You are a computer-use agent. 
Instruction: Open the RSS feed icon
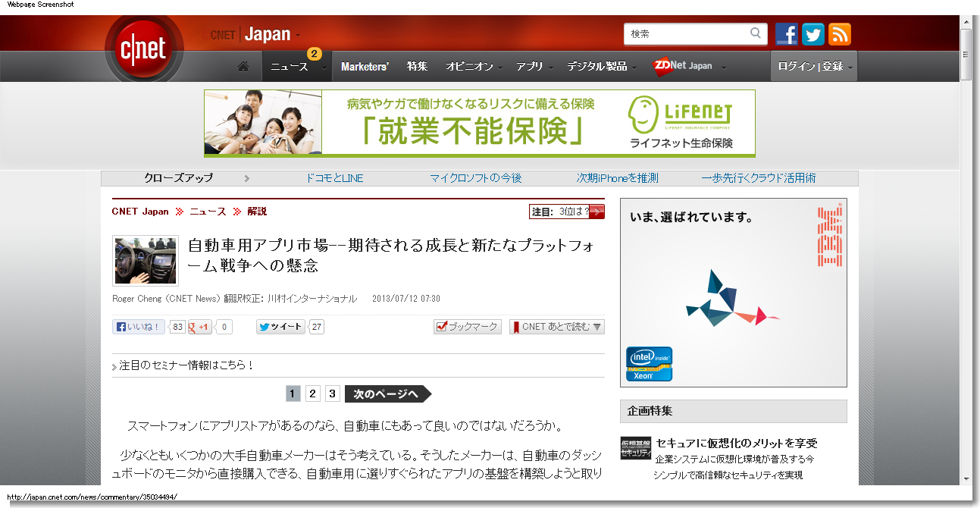tap(840, 34)
